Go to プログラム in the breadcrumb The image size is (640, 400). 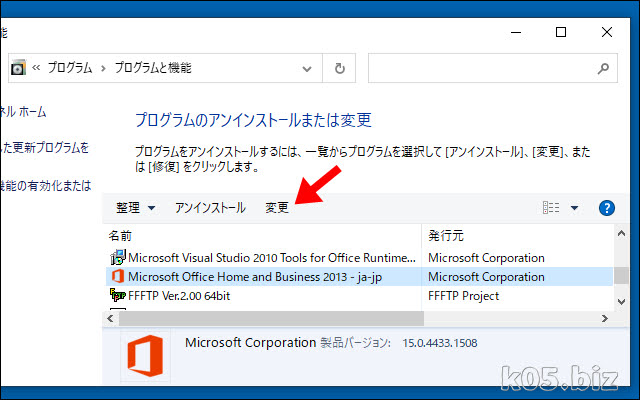[70, 68]
